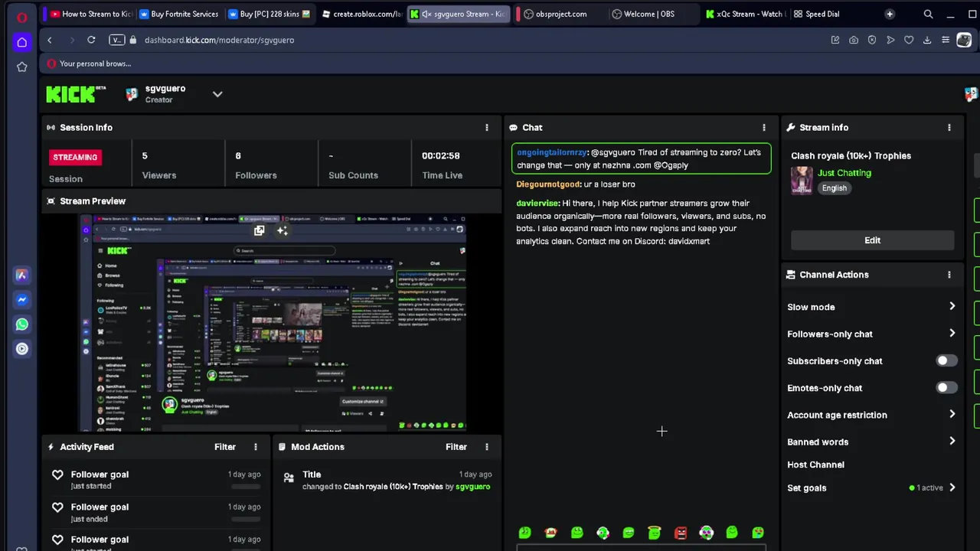Click the Opera sidebar home icon
Screen dimensions: 980x551
[x=21, y=42]
